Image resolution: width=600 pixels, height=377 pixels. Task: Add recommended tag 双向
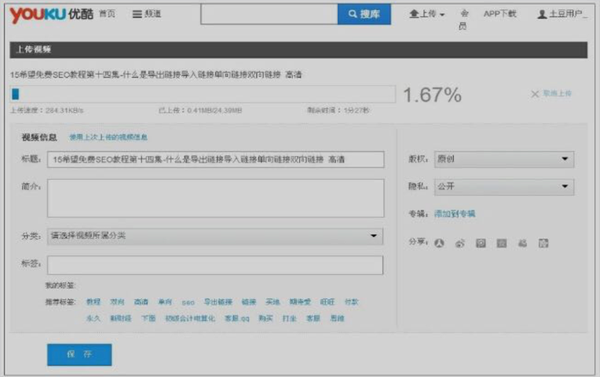(117, 302)
